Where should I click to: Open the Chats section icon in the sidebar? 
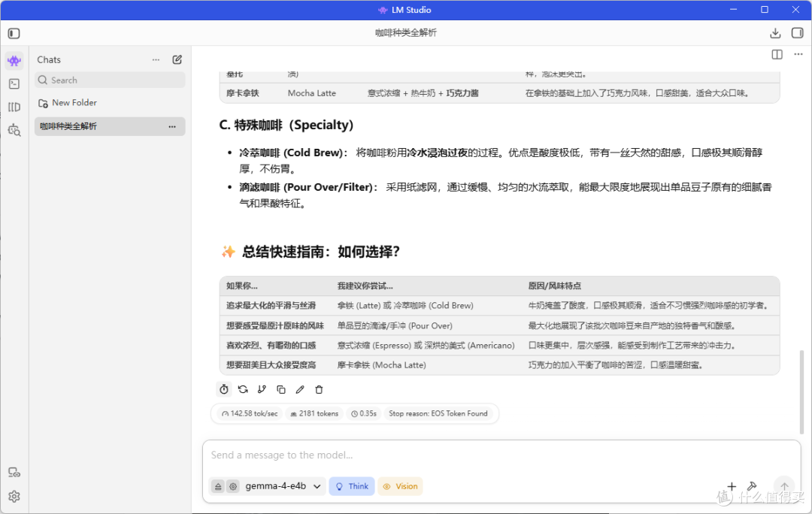coord(14,61)
